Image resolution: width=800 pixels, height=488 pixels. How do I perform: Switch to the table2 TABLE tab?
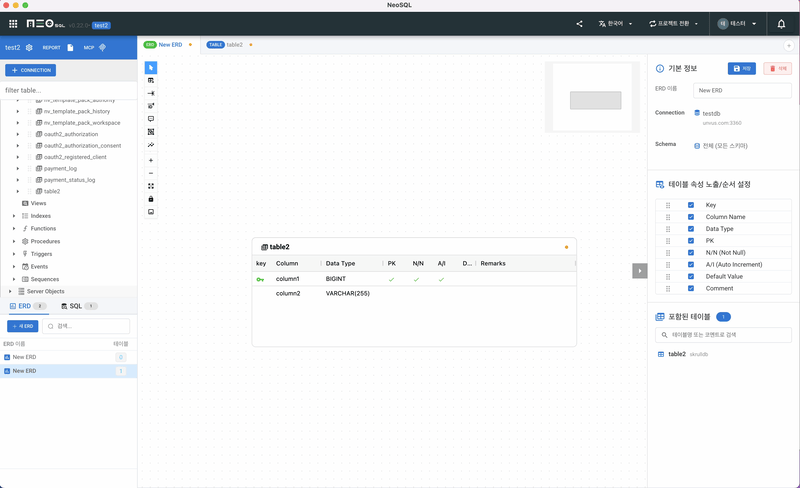coord(229,45)
